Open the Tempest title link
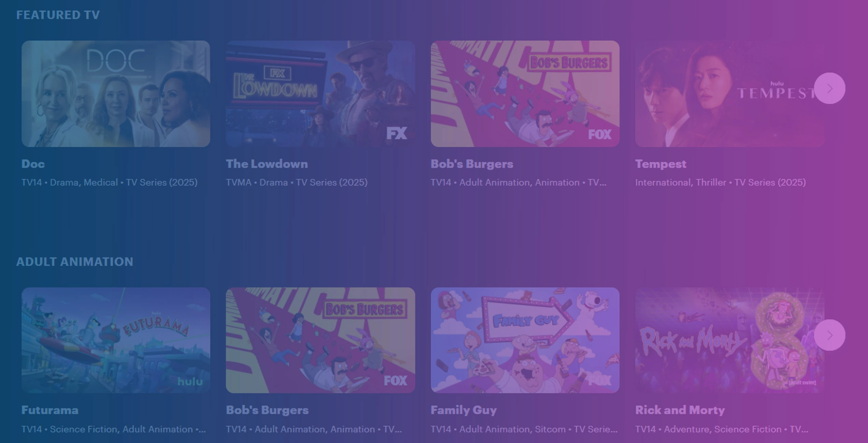 (x=661, y=164)
